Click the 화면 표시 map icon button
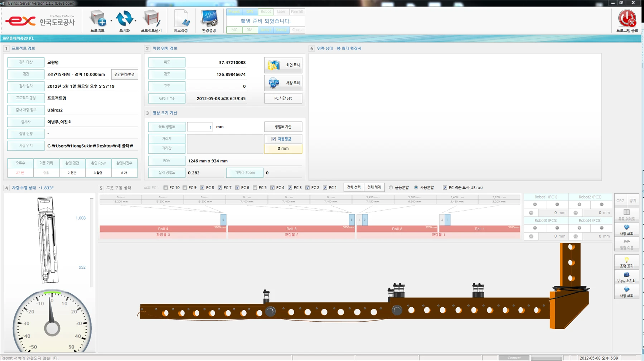This screenshot has width=644, height=361. tap(283, 65)
